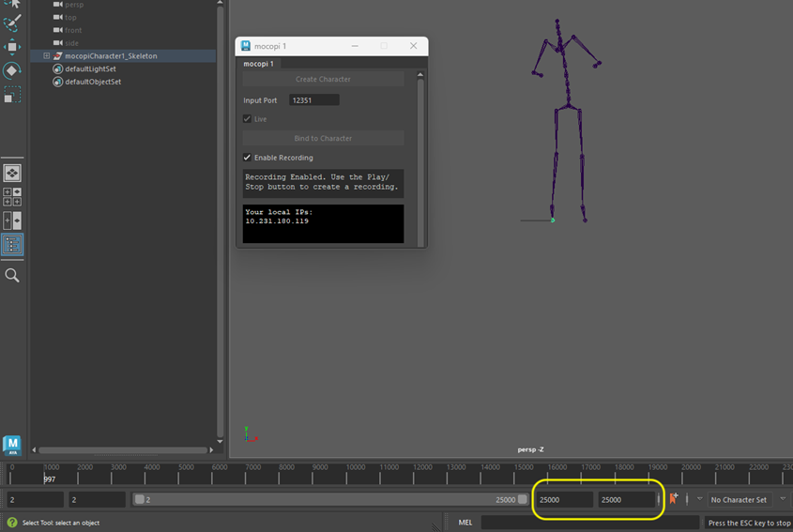Click the Bind to Character button
793x532 pixels.
(x=323, y=138)
